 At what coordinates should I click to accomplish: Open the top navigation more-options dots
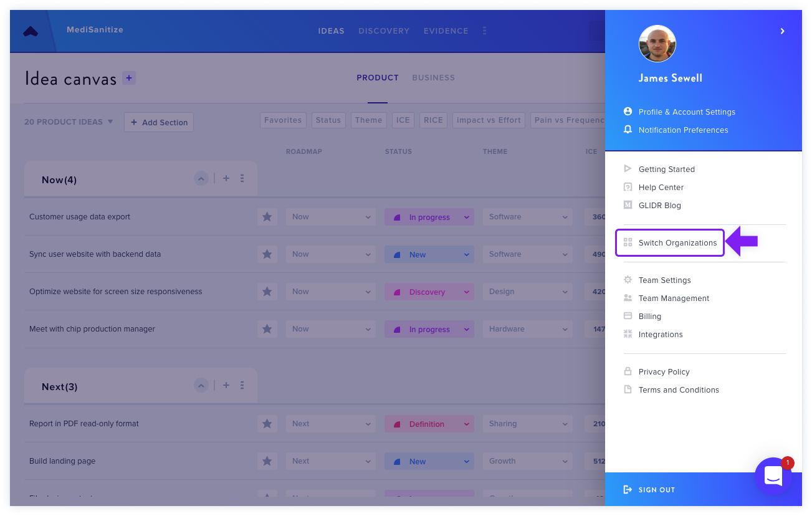pyautogui.click(x=485, y=31)
